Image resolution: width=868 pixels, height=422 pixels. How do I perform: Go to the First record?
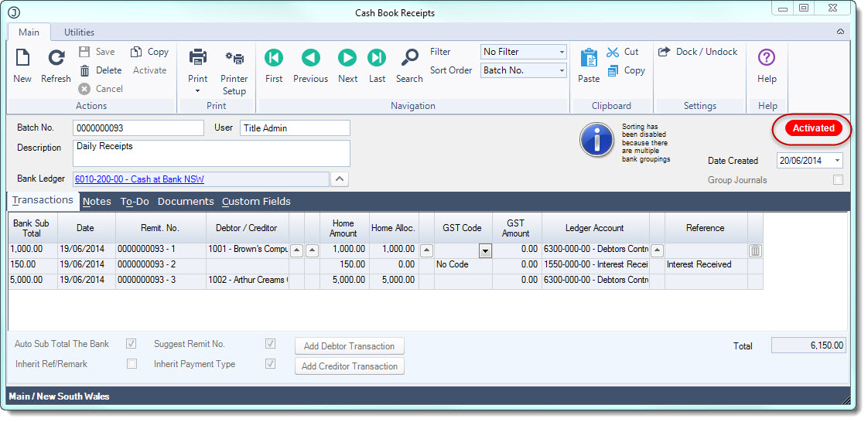[273, 57]
